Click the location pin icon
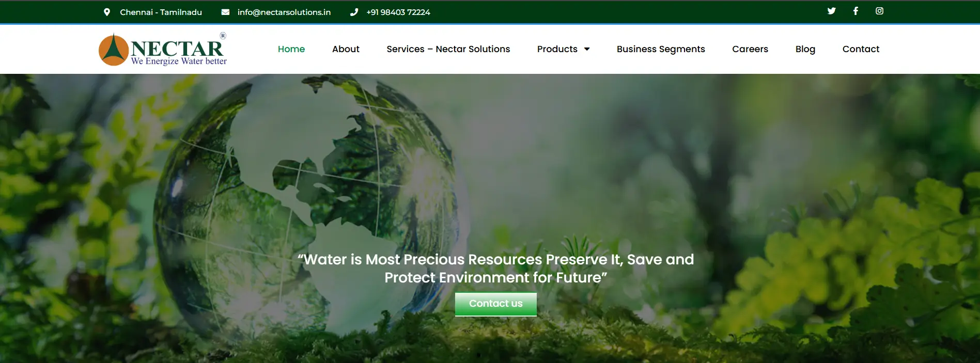The image size is (980, 363). (x=107, y=12)
